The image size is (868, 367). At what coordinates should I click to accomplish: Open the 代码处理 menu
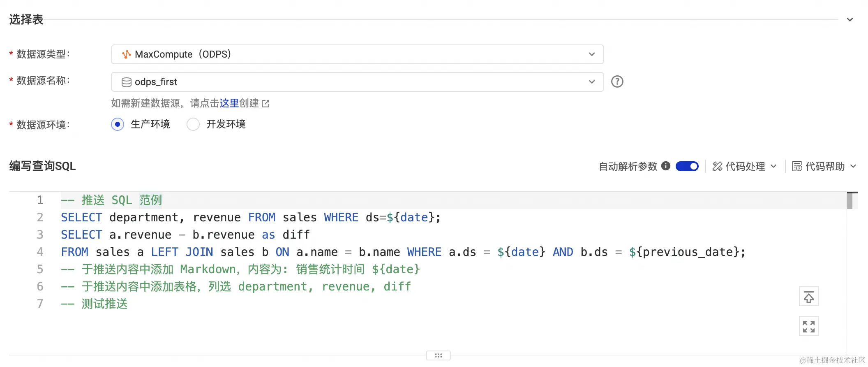point(745,166)
